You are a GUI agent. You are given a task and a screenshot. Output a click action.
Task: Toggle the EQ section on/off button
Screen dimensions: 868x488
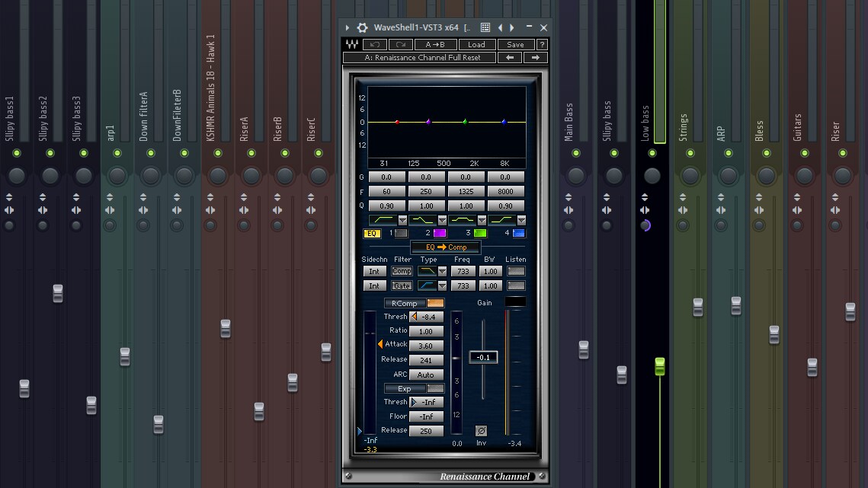(x=372, y=234)
